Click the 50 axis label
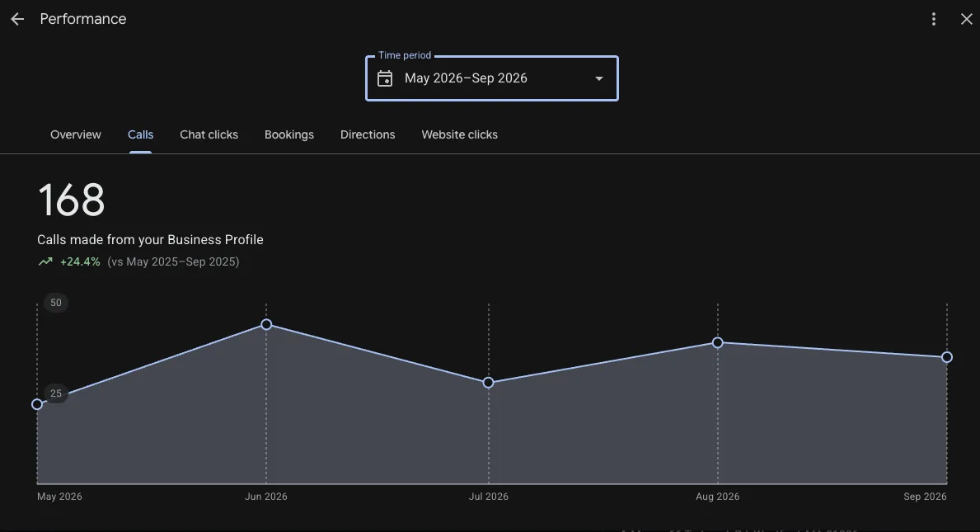Screen dimensions: 980x532 pyautogui.click(x=55, y=304)
